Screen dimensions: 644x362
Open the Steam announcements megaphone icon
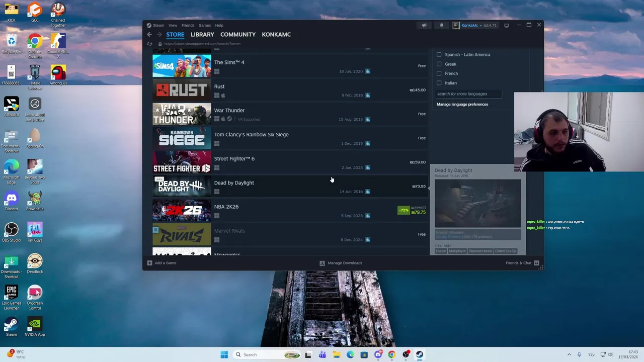[424, 25]
